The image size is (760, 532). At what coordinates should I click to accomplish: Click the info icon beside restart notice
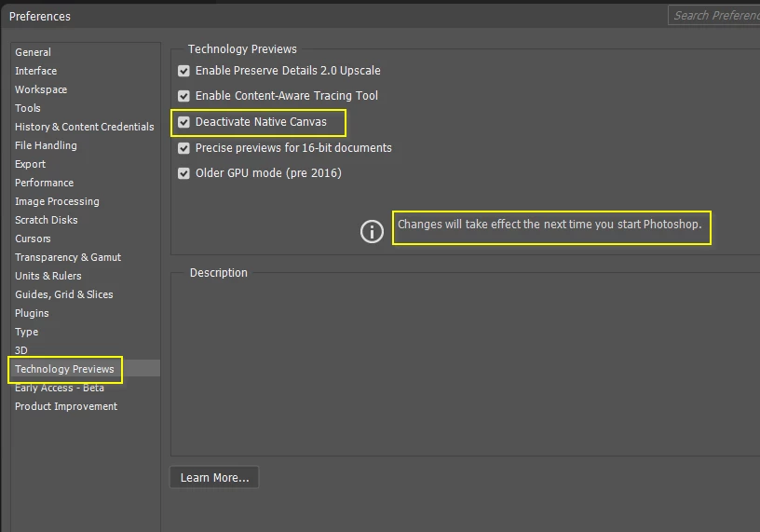tap(372, 231)
